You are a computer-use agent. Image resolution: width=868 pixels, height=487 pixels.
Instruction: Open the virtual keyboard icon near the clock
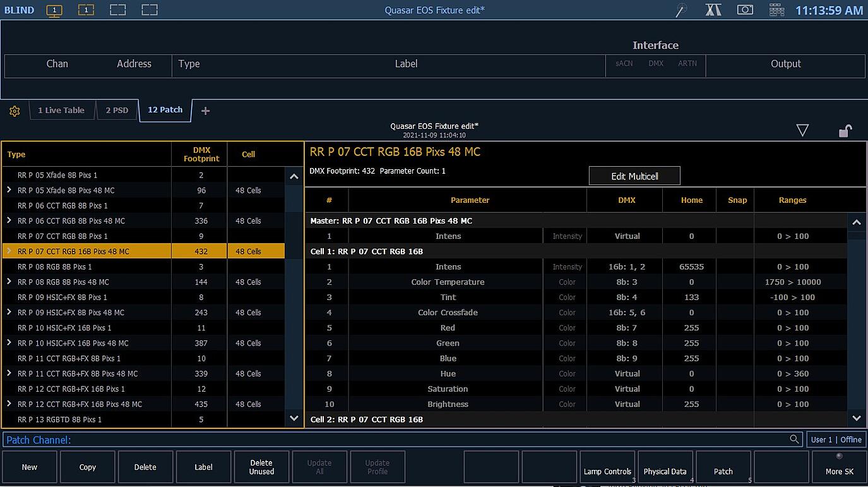[776, 9]
